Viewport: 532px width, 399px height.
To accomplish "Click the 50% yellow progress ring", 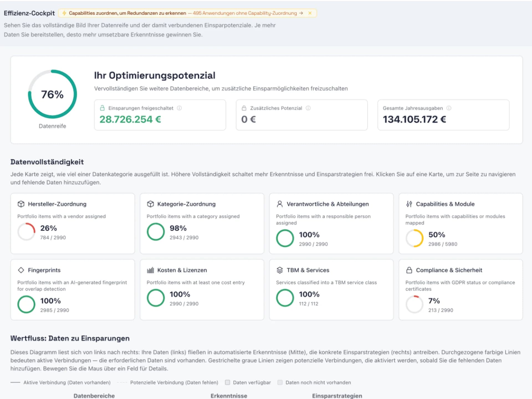I will point(415,238).
